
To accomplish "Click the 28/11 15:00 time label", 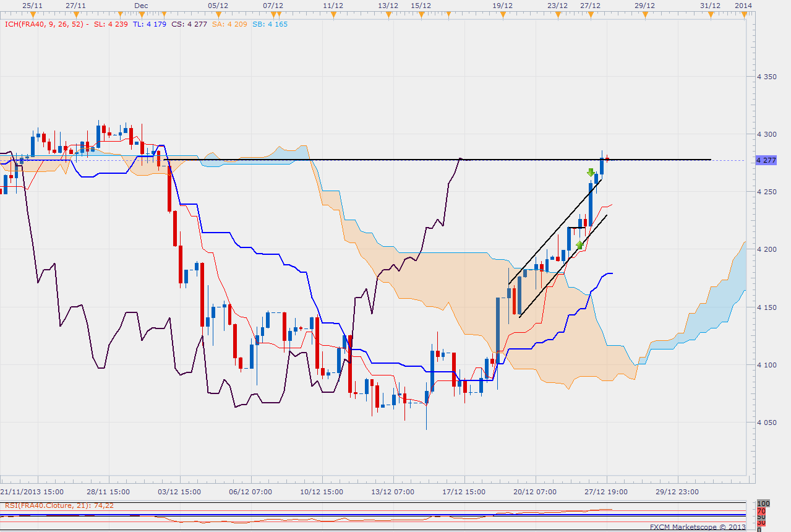I will click(x=109, y=492).
